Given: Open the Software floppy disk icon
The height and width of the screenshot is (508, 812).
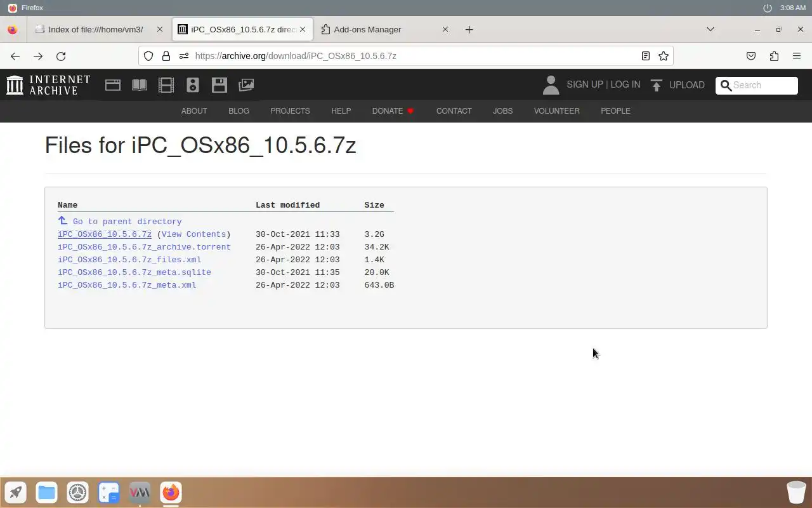Looking at the screenshot, I should pos(219,85).
